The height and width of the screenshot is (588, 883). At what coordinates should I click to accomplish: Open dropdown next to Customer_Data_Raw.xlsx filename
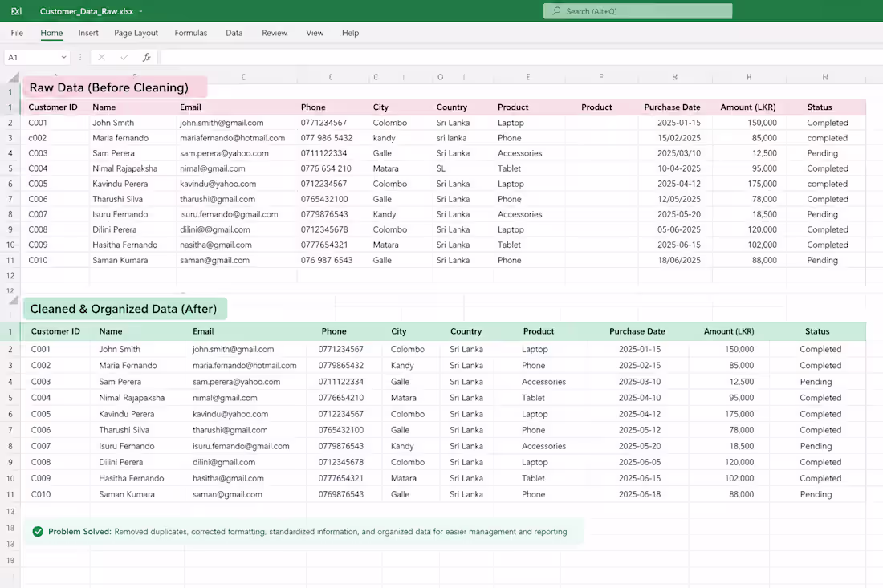tap(140, 11)
